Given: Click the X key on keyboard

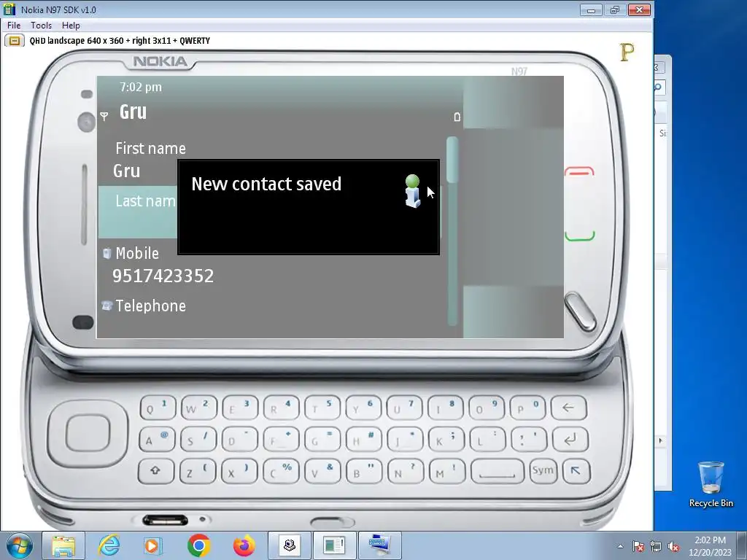Looking at the screenshot, I should point(239,471).
